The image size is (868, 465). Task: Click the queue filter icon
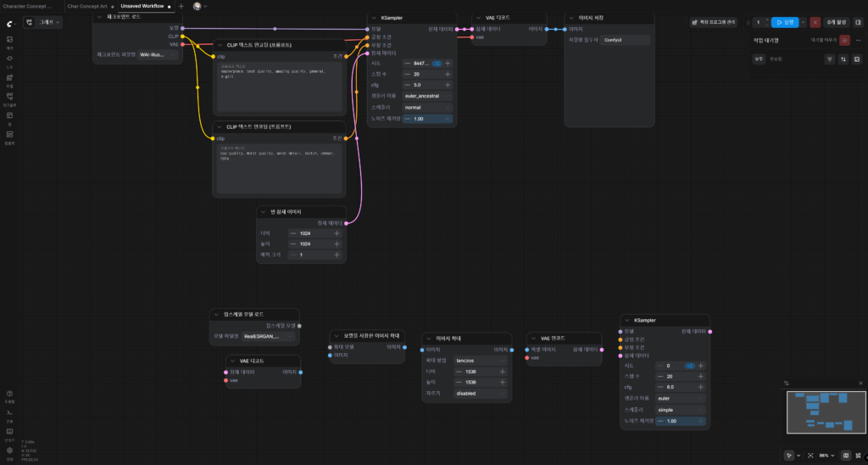829,59
